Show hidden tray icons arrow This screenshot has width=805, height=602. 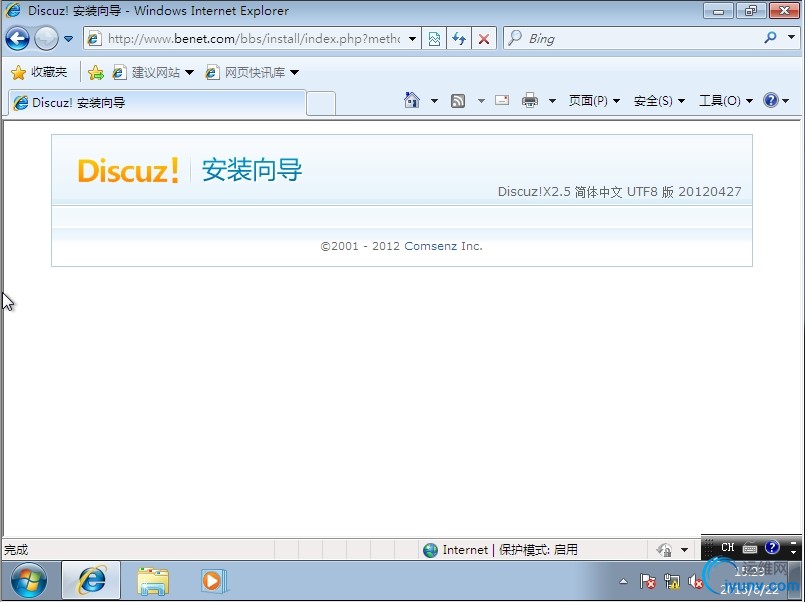point(623,581)
